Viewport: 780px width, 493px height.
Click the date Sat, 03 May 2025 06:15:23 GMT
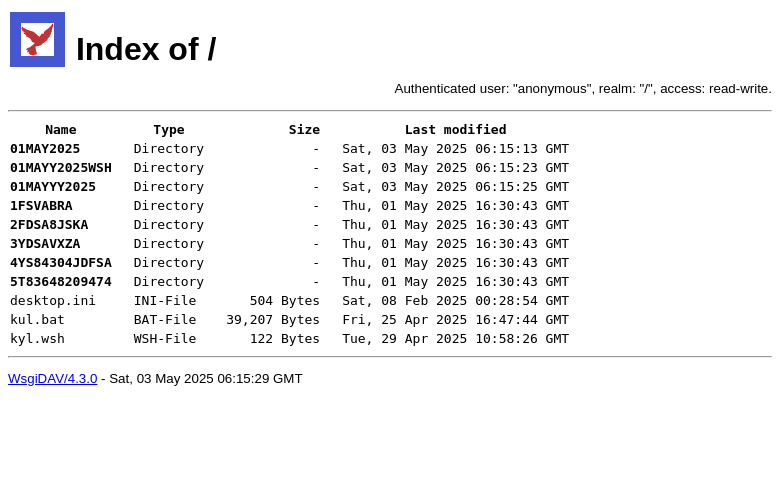point(455,168)
